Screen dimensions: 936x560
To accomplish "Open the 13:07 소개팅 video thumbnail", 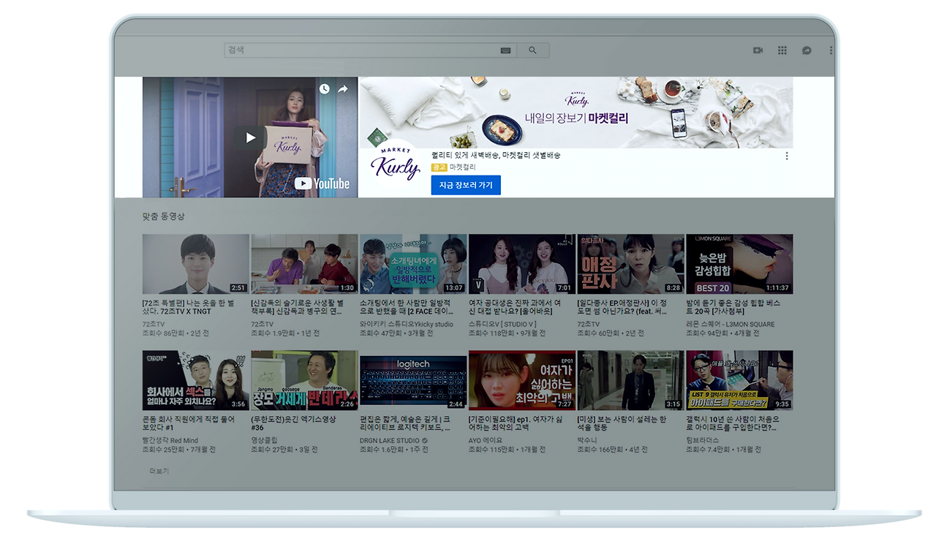I will coord(413,264).
